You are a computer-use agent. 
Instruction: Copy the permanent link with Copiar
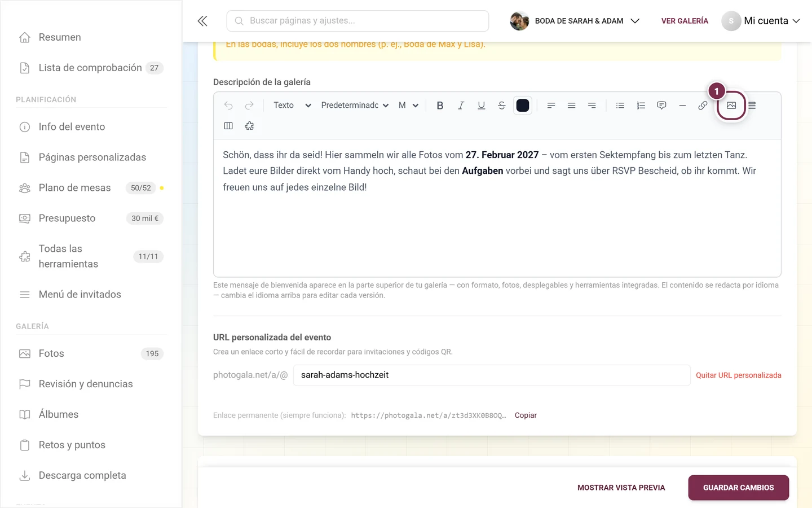click(526, 415)
